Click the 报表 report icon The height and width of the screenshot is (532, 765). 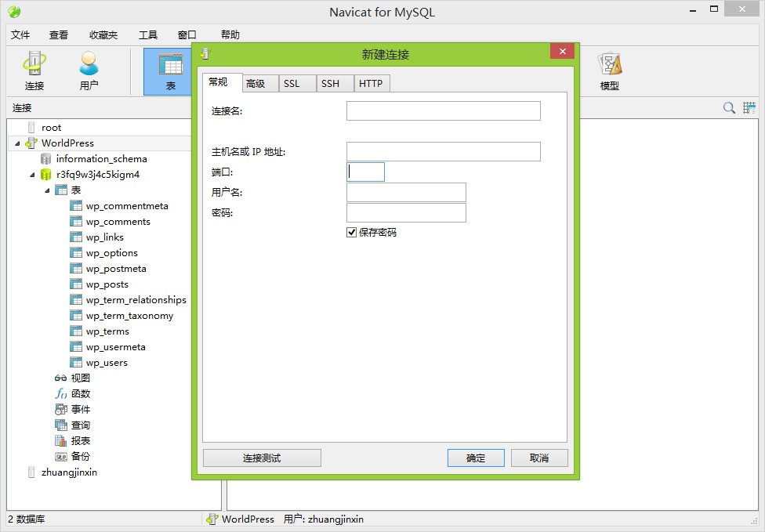tap(61, 441)
